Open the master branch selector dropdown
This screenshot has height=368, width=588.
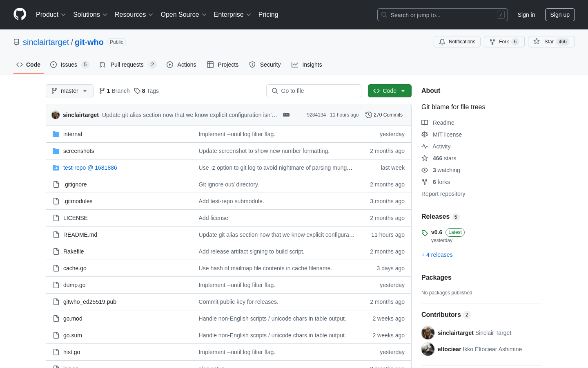[69, 91]
